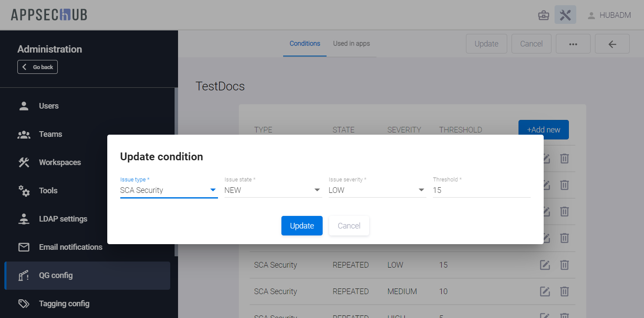
Task: Delete the SCA Security REPEATED LOW condition
Action: 564,265
